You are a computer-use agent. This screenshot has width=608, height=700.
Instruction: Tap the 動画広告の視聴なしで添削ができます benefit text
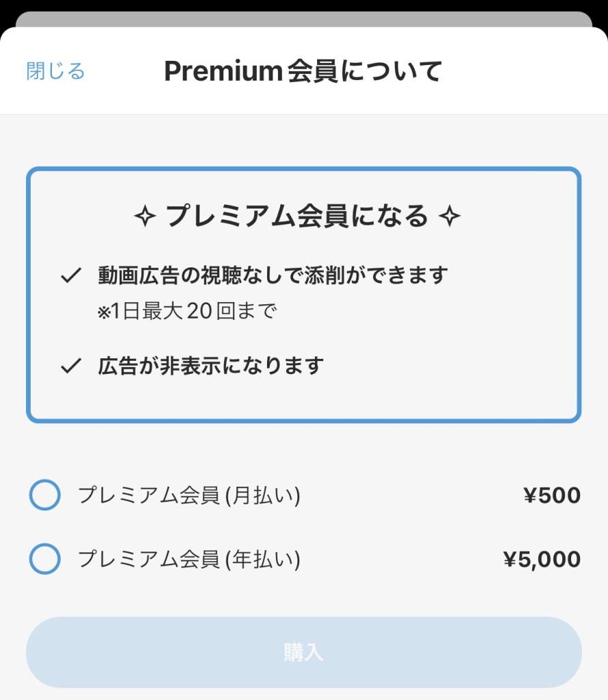273,275
